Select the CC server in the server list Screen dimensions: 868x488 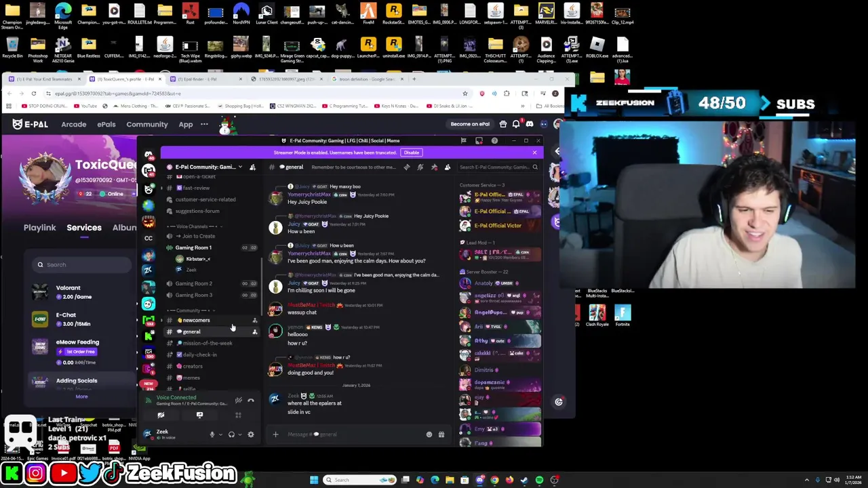[149, 238]
